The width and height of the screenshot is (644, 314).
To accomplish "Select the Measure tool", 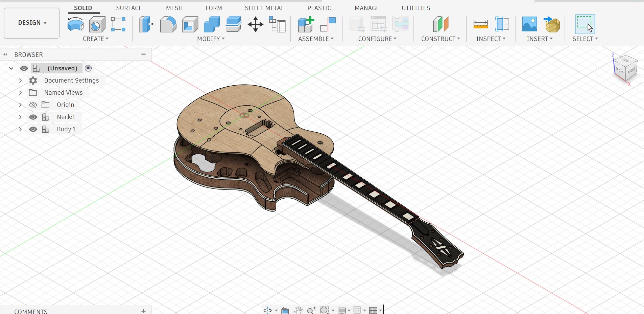I will (480, 24).
